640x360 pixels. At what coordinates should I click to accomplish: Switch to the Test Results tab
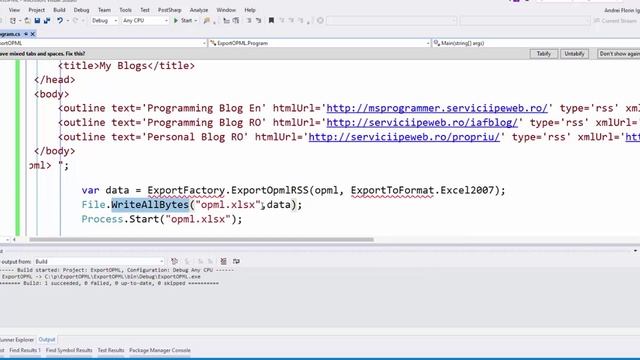pos(111,350)
